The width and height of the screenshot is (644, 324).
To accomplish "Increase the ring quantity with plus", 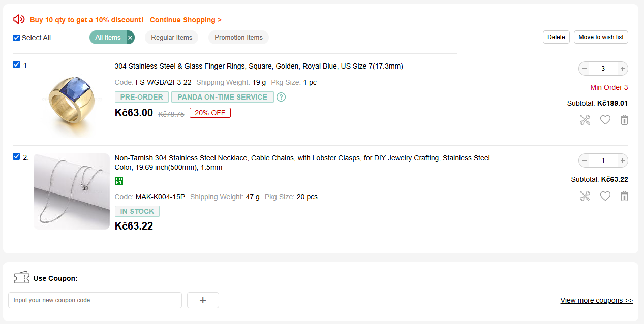I will coord(623,69).
